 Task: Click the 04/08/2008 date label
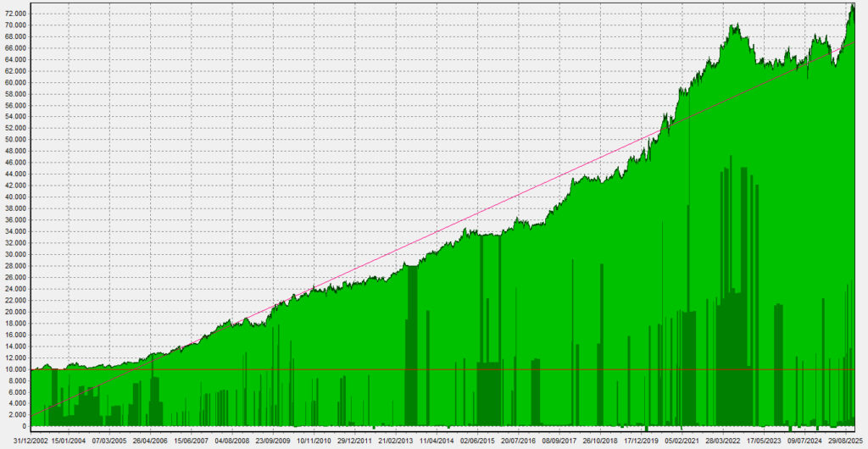coord(232,441)
